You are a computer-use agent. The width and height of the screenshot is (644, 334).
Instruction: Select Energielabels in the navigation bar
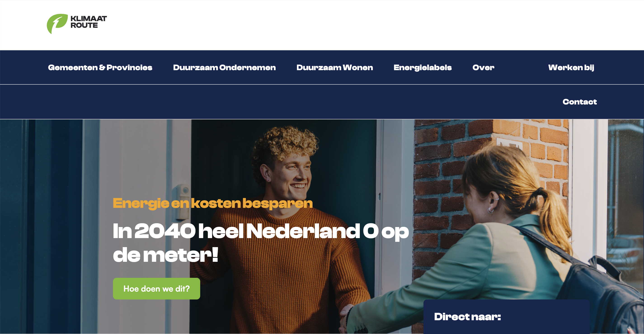[x=423, y=67]
